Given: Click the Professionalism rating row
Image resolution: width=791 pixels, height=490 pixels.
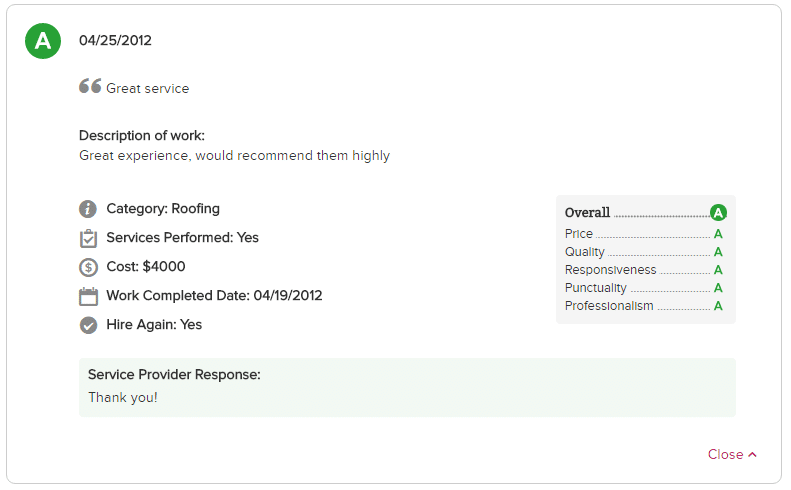Looking at the screenshot, I should pos(644,306).
